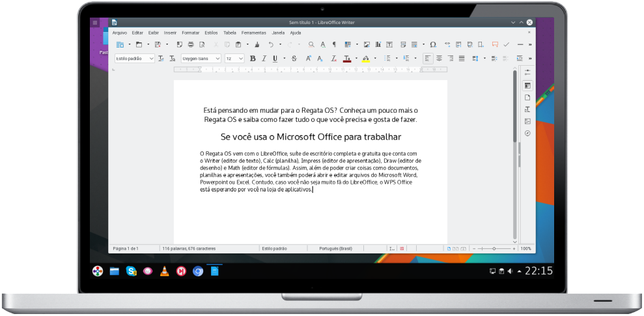The image size is (644, 316).
Task: Open the Inserir menu
Action: pyautogui.click(x=170, y=33)
